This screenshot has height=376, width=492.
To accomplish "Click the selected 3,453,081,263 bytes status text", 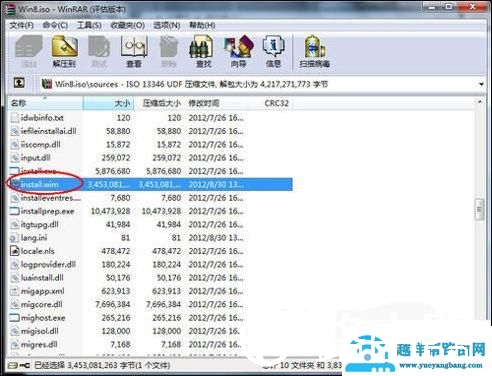I will (102, 366).
